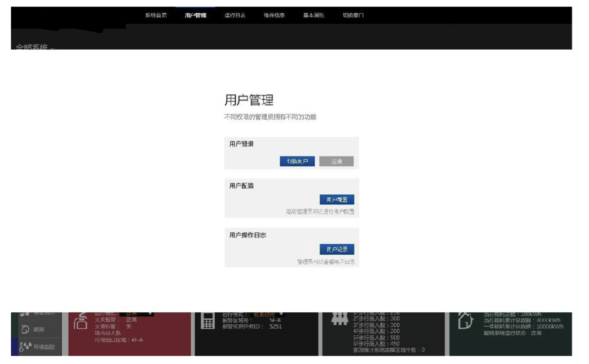Screen dimensions: 589x364
Task: Click the blue 切换用户 button
Action: 297,161
